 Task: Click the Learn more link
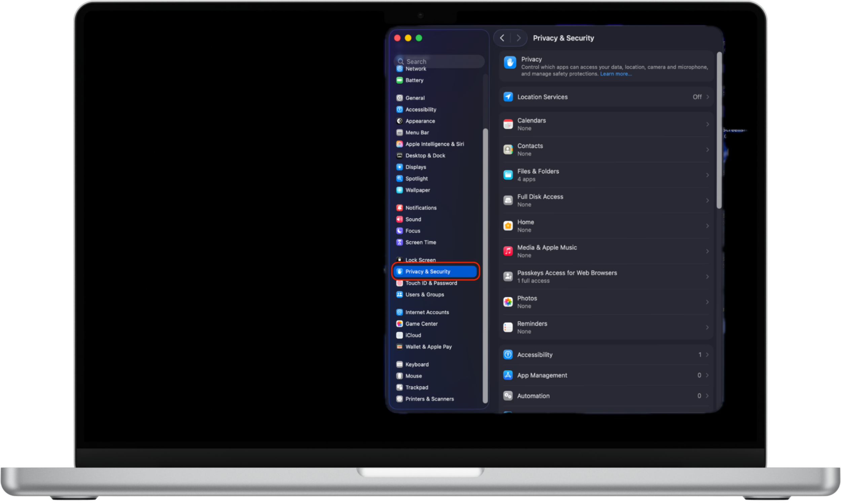(616, 74)
